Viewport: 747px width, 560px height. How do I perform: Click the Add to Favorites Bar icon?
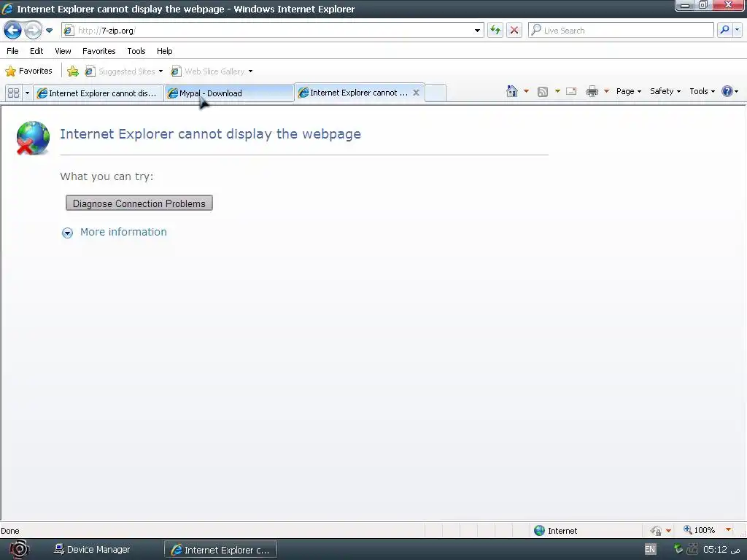coord(73,71)
